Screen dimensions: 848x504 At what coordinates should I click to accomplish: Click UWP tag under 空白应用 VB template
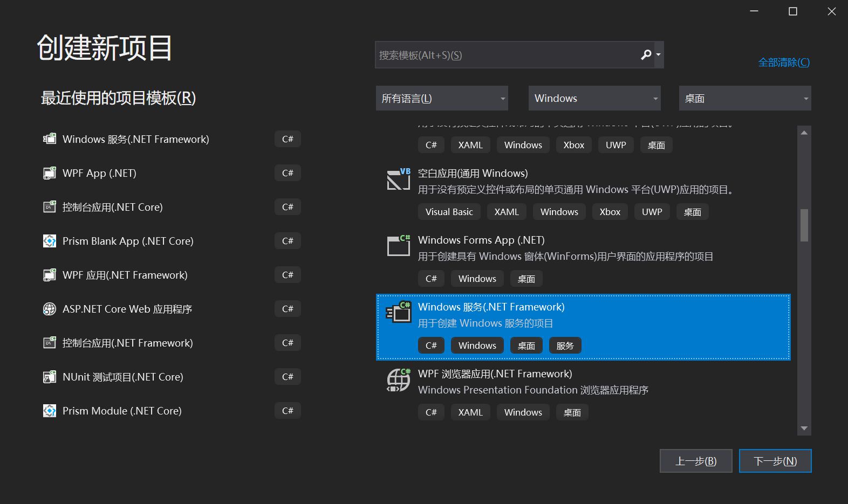[652, 212]
